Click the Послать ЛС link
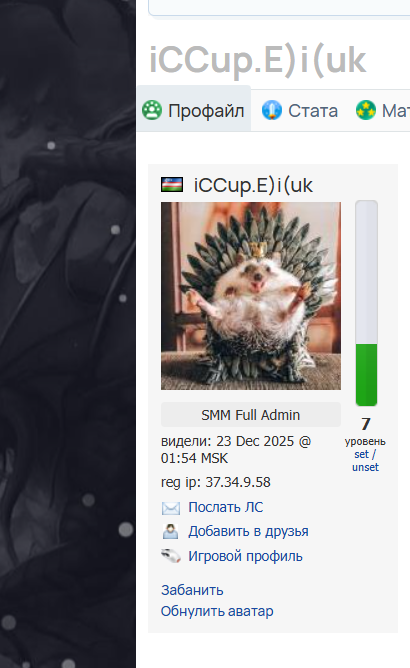 [226, 507]
